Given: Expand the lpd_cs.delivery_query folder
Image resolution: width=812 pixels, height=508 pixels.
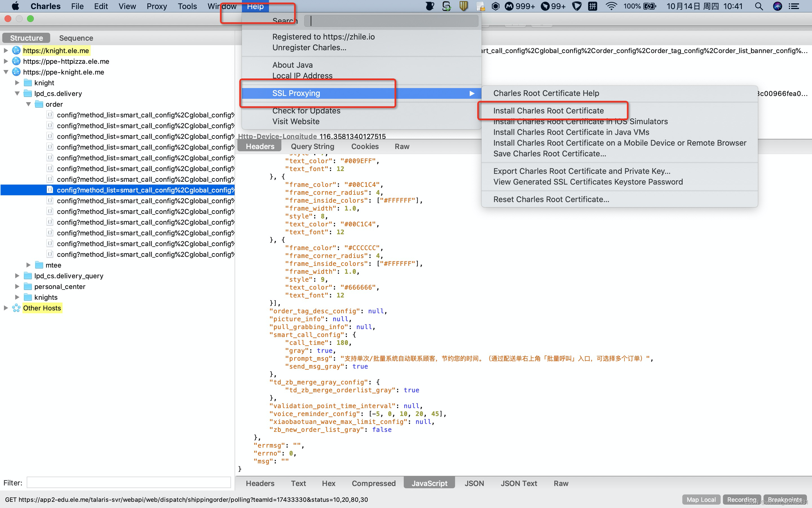Looking at the screenshot, I should tap(17, 275).
